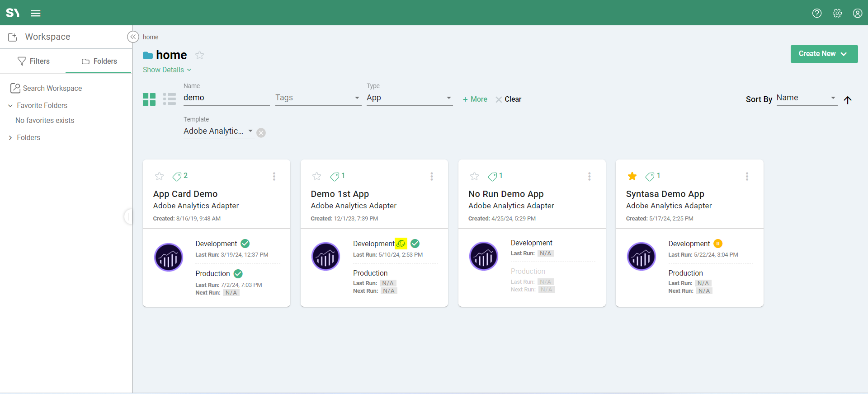Open the Type filter dropdown
This screenshot has height=394, width=868.
click(409, 98)
